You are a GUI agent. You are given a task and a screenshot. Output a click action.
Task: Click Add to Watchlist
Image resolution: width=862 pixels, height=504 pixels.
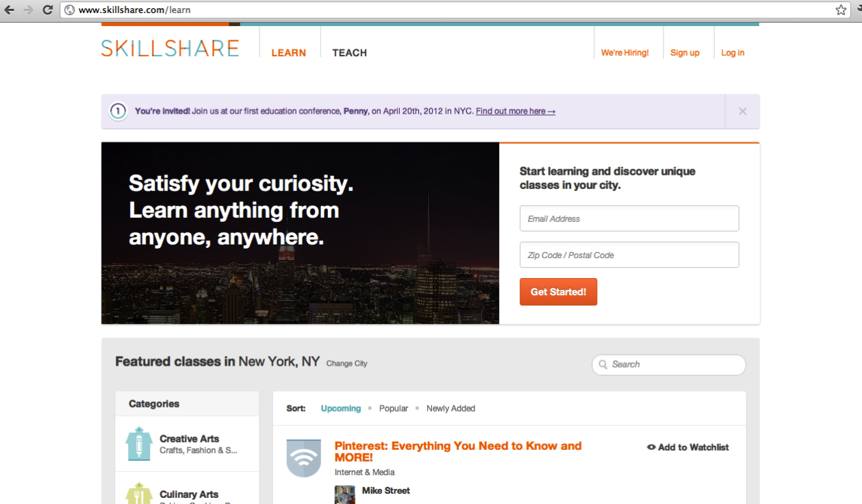[x=688, y=447]
